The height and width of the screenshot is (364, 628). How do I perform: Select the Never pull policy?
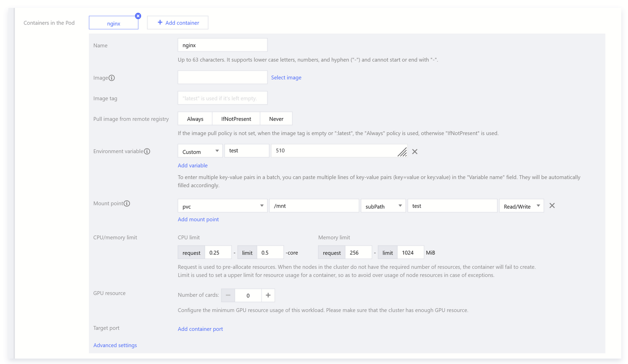[276, 119]
